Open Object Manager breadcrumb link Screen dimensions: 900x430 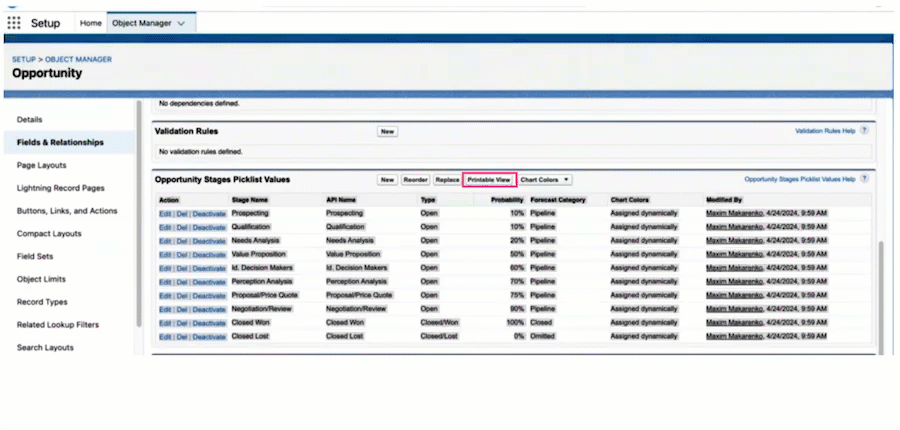click(x=79, y=59)
